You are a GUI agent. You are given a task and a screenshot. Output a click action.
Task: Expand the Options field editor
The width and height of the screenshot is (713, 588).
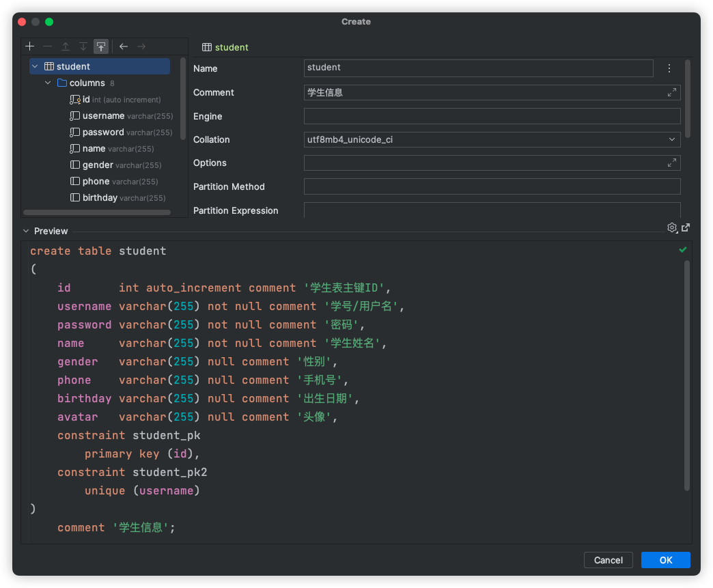pyautogui.click(x=672, y=163)
